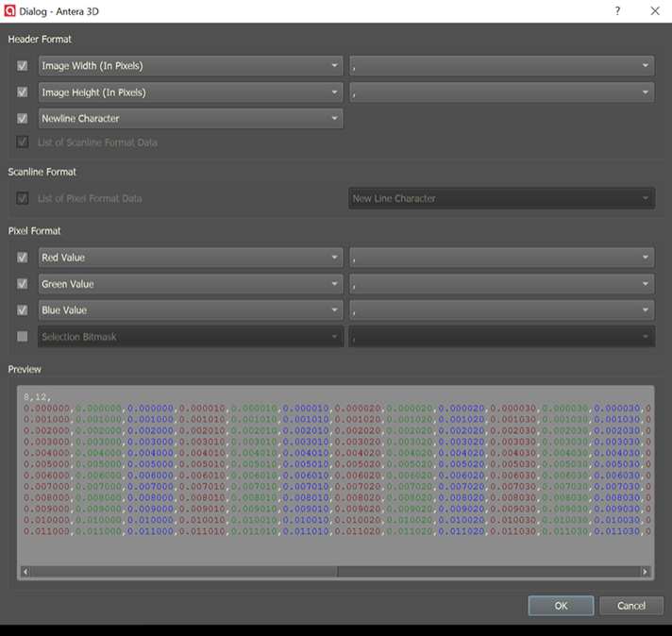The image size is (672, 636).
Task: Uncheck the Image Width header checkbox
Action: pos(23,65)
